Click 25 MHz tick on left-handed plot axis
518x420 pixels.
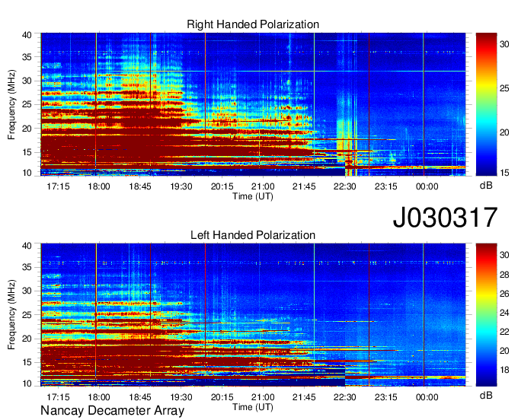27,315
